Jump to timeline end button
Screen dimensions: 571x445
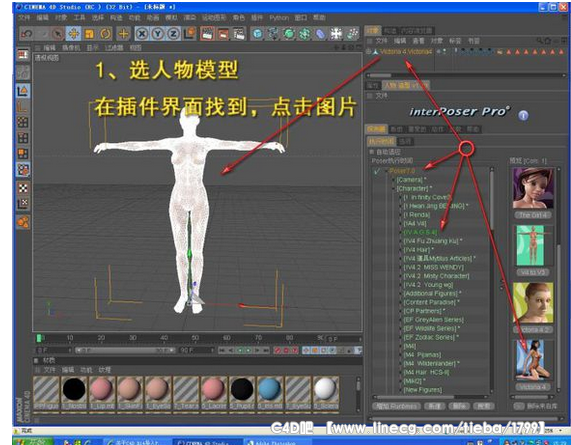(266, 350)
